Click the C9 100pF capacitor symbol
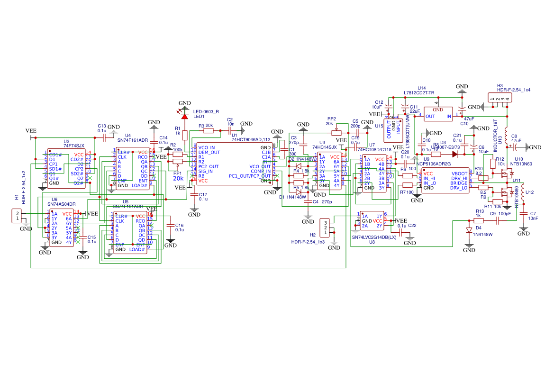This screenshot has height=392, width=554. click(498, 221)
